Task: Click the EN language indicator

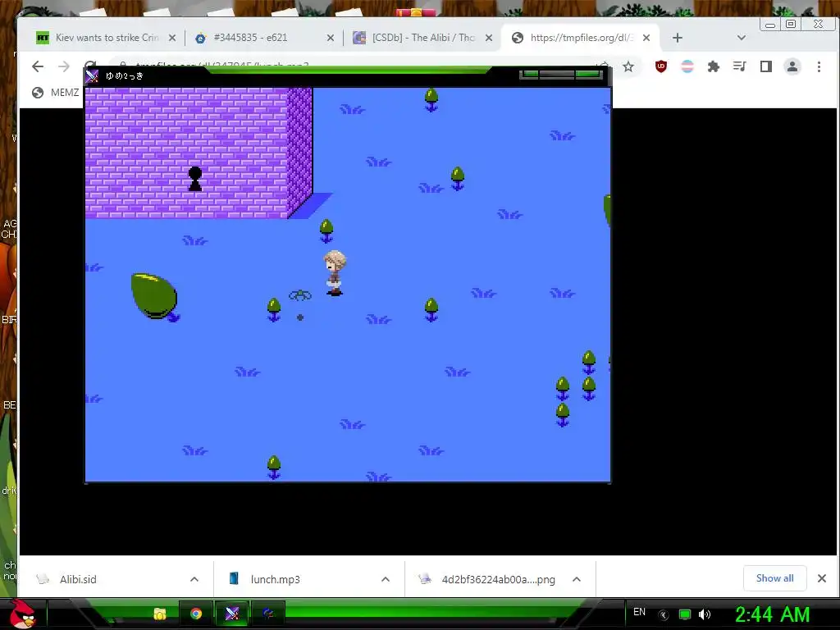Action: 639,612
